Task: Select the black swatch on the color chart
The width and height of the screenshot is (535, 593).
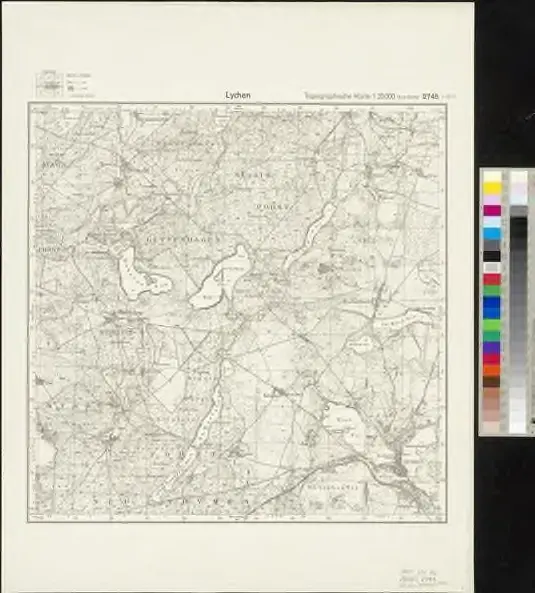Action: click(492, 256)
